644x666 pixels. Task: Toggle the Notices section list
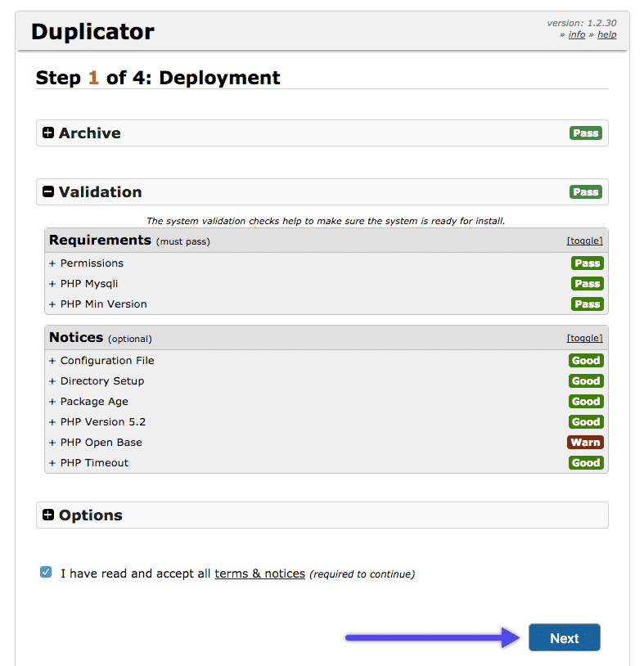click(x=584, y=338)
